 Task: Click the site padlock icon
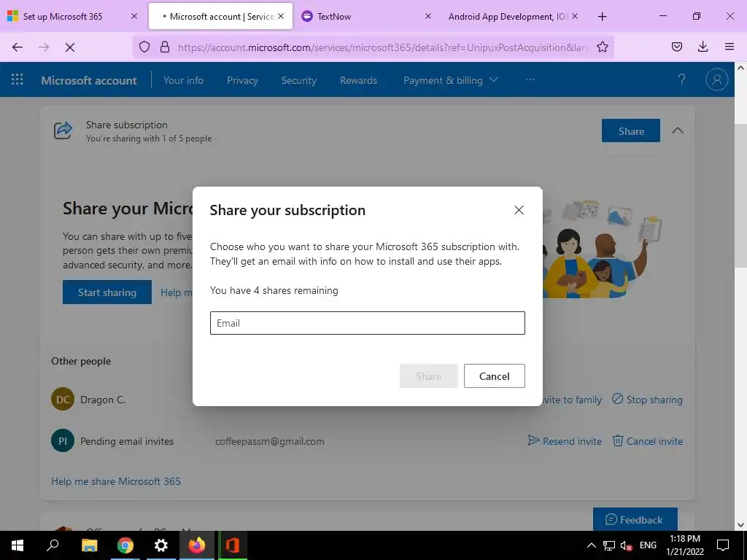[165, 47]
